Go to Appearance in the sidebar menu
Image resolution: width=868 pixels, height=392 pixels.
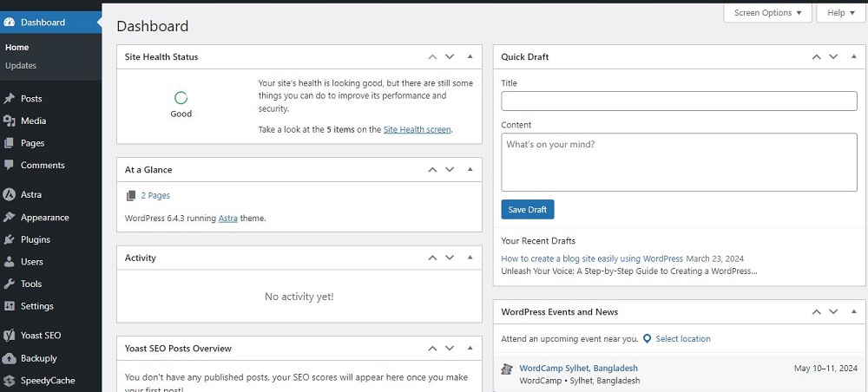click(44, 218)
